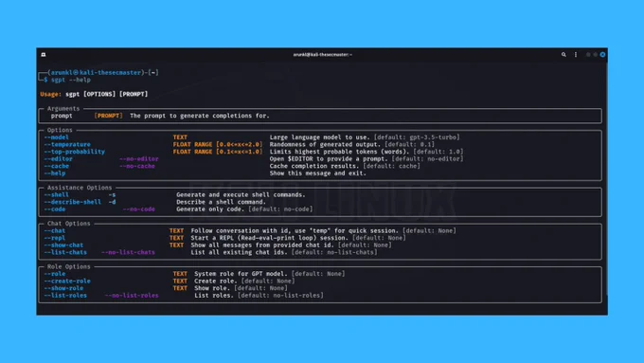Click the '--top-probability' option
The image size is (644, 363).
74,152
